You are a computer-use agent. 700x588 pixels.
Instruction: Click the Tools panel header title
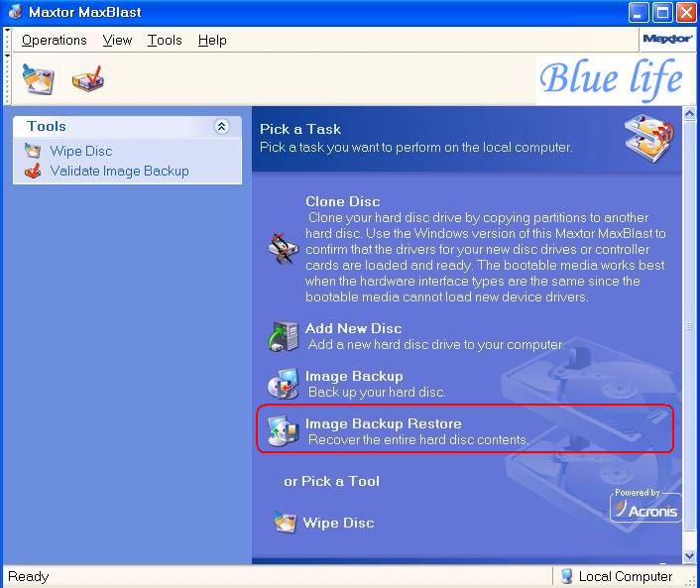tap(47, 126)
